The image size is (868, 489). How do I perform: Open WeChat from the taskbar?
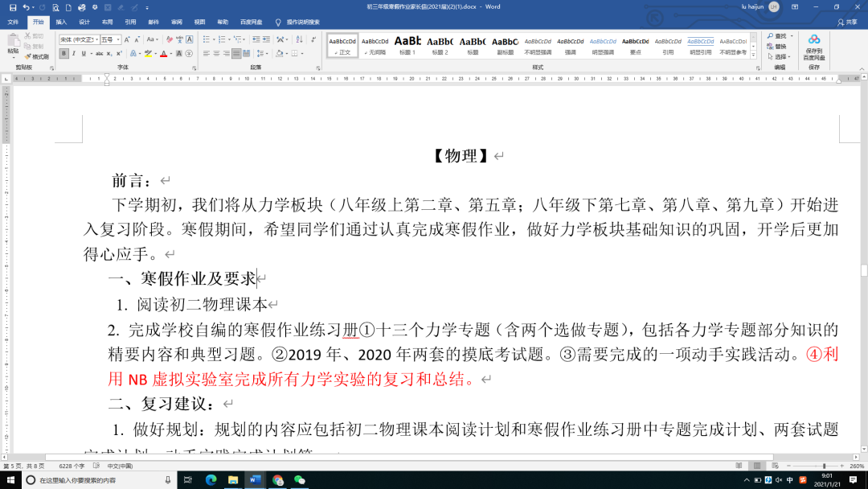[x=300, y=480]
